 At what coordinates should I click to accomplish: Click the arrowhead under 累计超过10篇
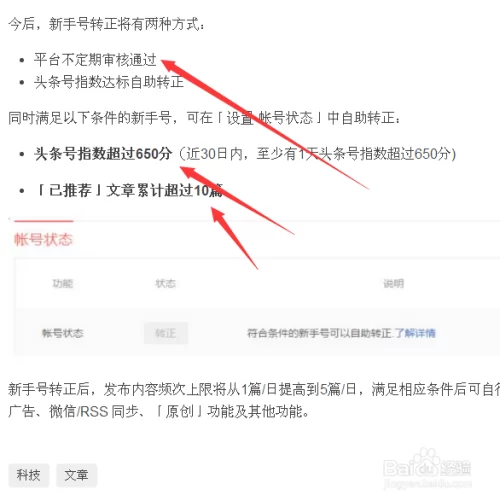pyautogui.click(x=218, y=215)
